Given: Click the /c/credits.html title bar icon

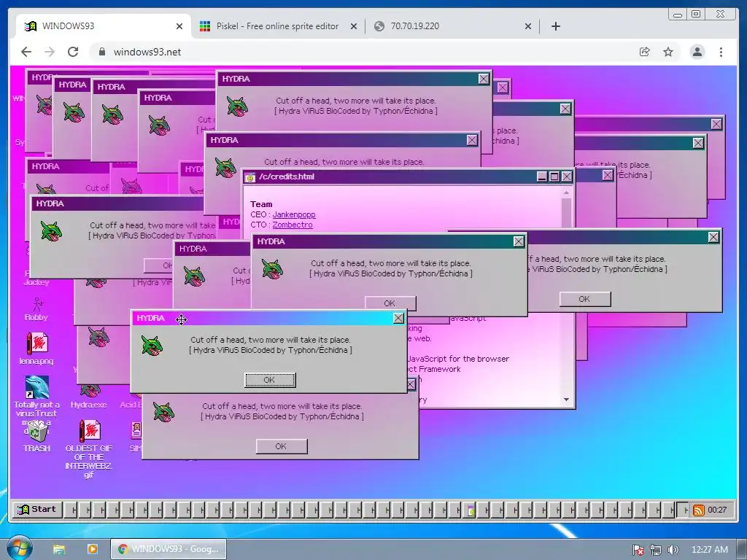Looking at the screenshot, I should [x=250, y=178].
